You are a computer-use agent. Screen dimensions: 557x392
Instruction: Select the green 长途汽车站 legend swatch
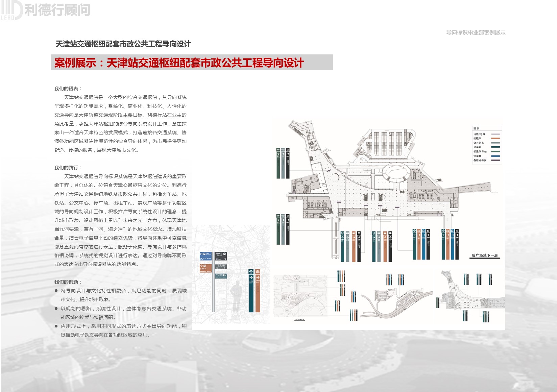[495, 151]
